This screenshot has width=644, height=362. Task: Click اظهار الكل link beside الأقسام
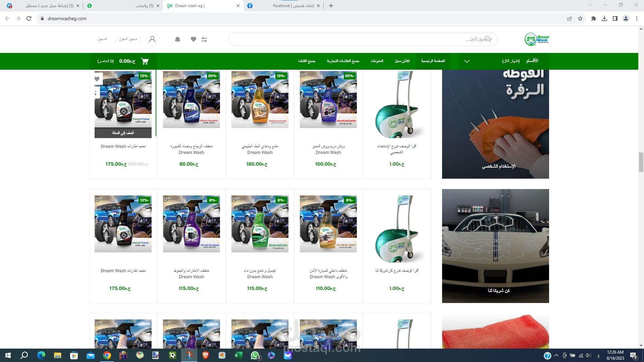511,61
